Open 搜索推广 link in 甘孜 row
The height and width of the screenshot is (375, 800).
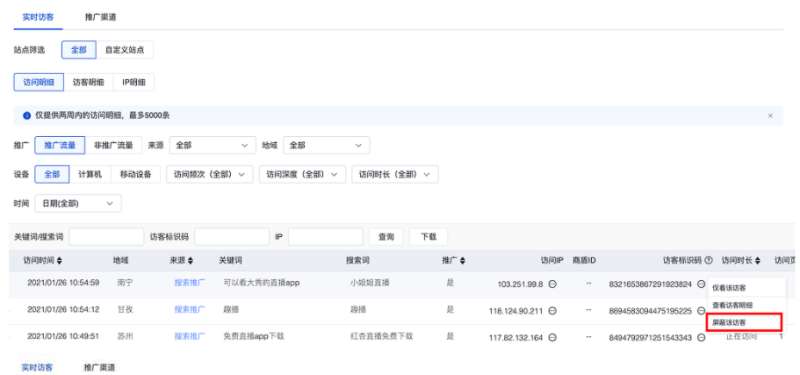click(x=190, y=309)
